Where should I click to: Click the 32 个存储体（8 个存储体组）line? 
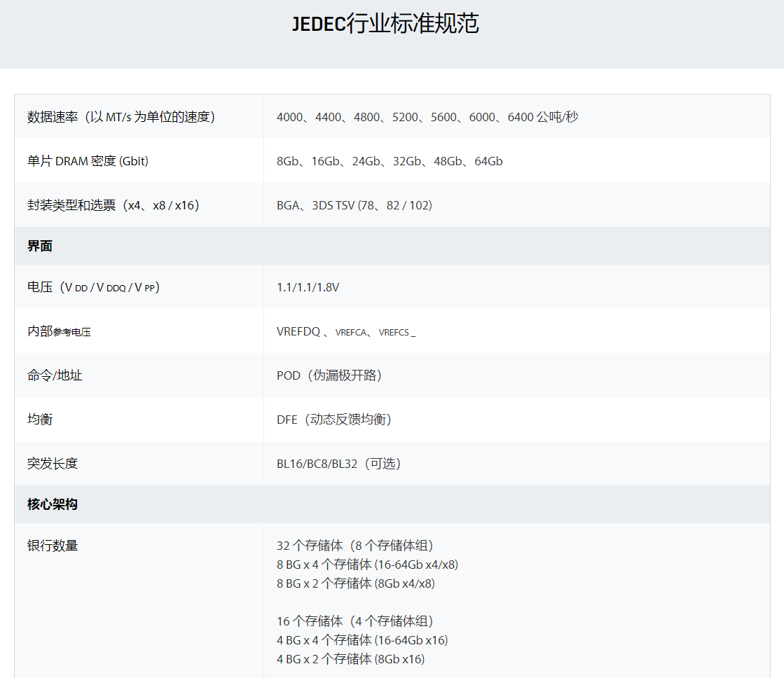(355, 546)
